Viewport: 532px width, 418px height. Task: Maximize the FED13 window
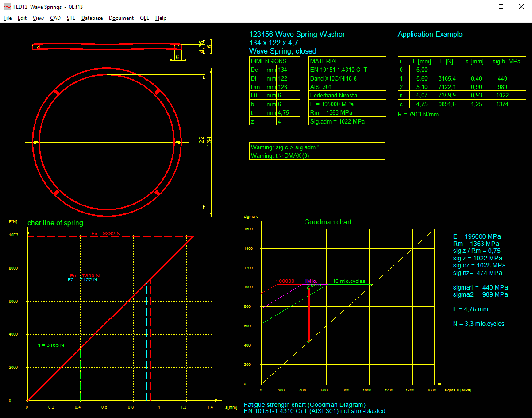click(x=501, y=7)
